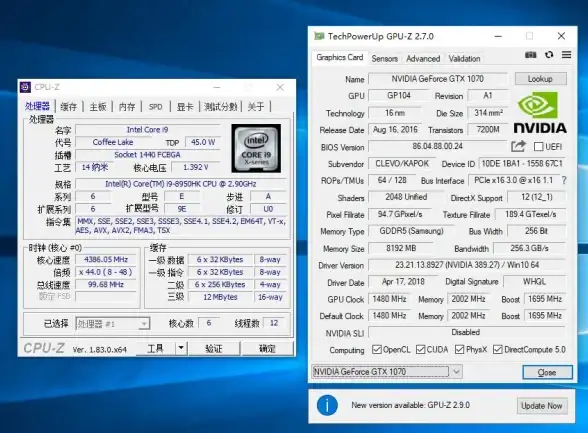Screen dimensions: 588x433
Task: Click the CPU-Z title bar app icon
Action: pyautogui.click(x=26, y=87)
